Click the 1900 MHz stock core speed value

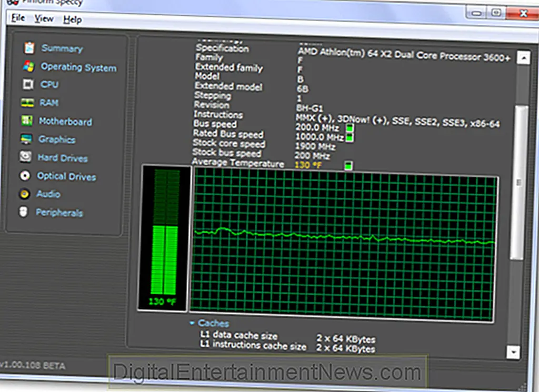315,147
